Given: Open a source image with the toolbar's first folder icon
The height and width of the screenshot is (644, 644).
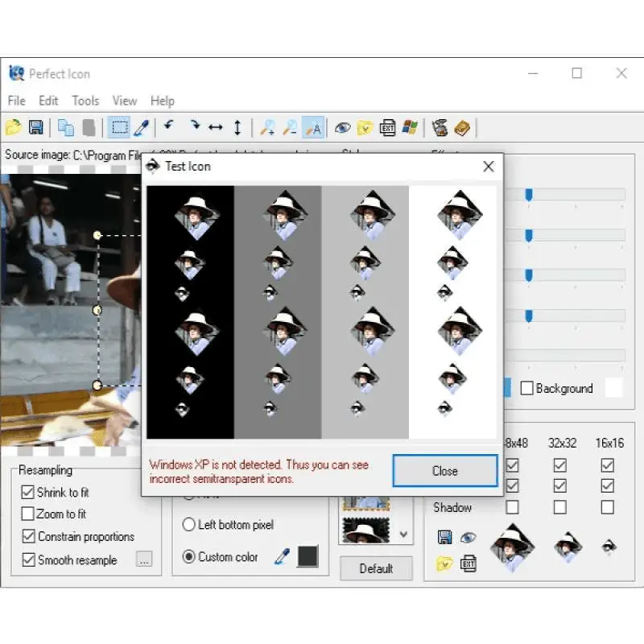Looking at the screenshot, I should coord(14,127).
